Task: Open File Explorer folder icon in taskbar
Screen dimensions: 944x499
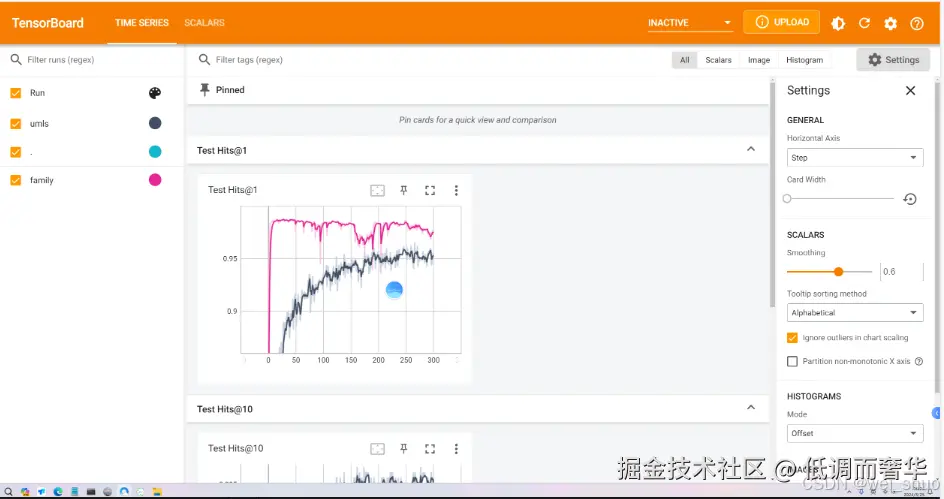Action: pyautogui.click(x=157, y=492)
